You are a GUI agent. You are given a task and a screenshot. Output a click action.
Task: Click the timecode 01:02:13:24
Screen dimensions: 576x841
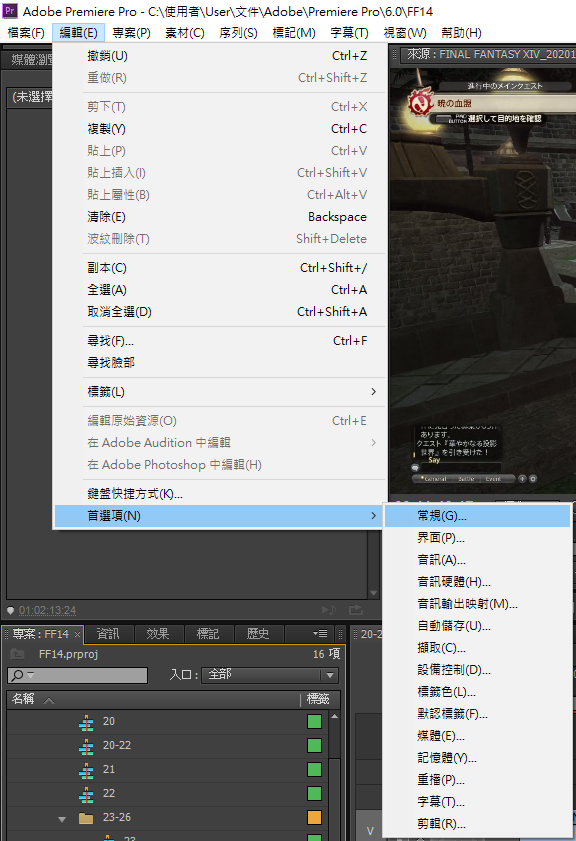[x=48, y=610]
